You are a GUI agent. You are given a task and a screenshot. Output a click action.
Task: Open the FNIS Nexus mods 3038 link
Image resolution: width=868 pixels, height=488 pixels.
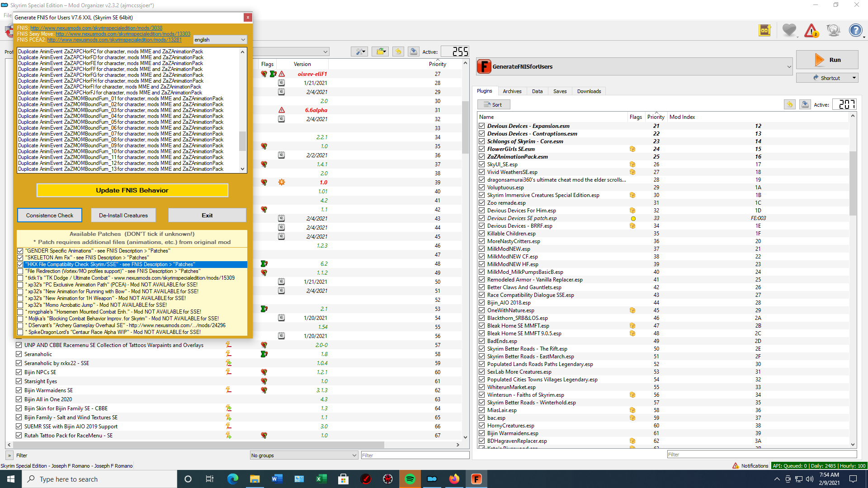pos(96,28)
